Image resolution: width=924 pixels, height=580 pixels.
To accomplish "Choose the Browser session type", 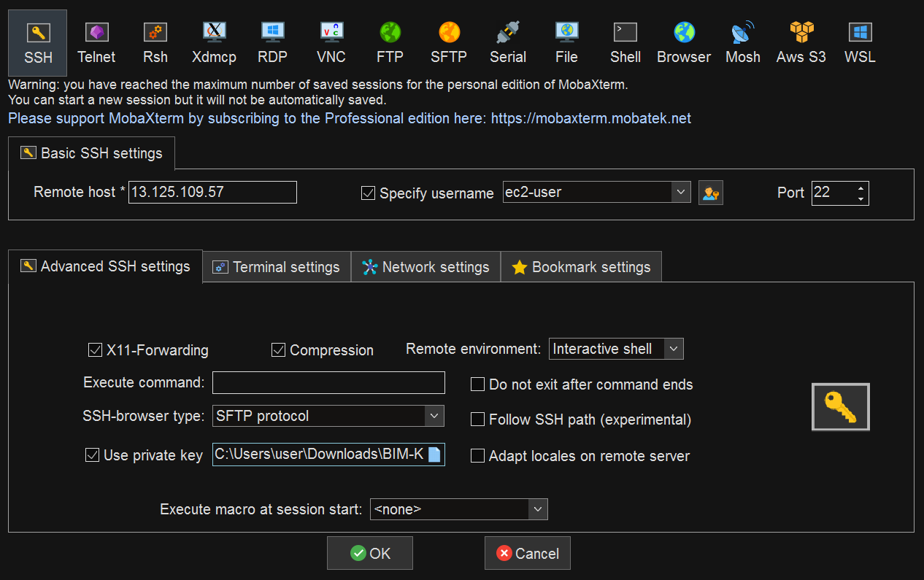I will tap(684, 43).
